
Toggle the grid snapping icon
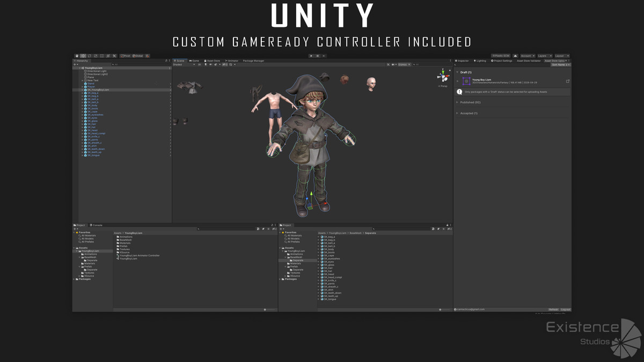click(147, 56)
